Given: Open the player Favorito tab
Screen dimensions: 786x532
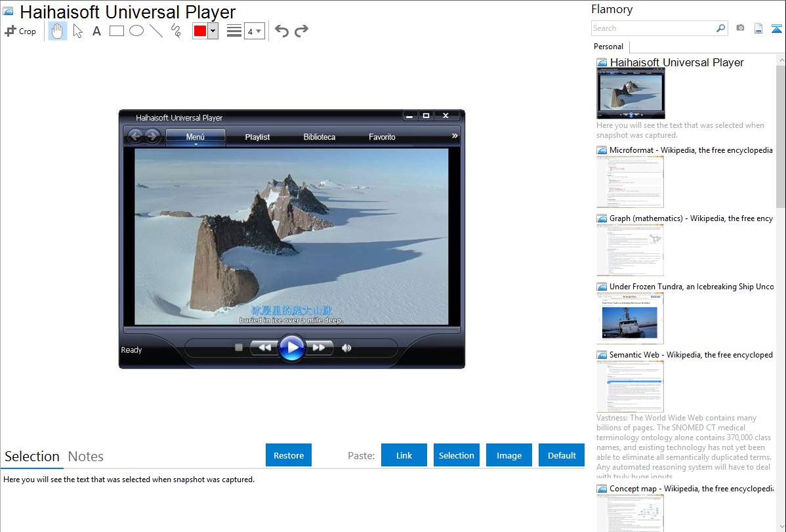Looking at the screenshot, I should 382,137.
